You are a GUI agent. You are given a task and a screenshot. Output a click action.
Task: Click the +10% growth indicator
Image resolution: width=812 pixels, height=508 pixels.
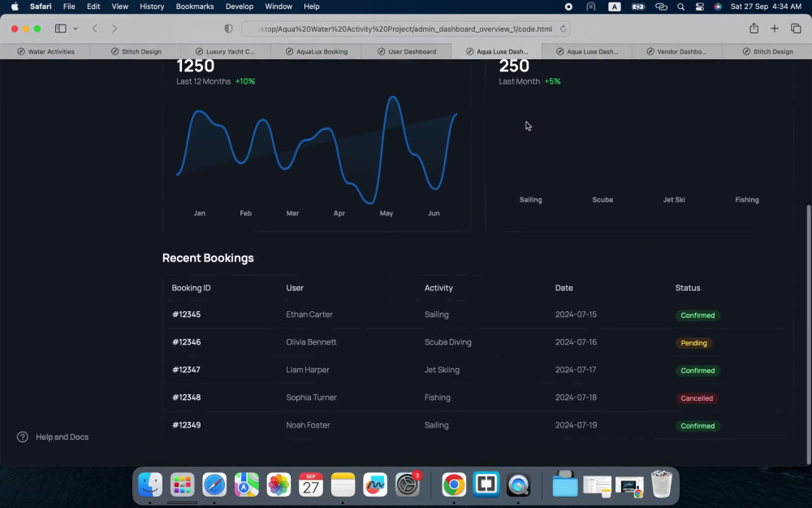(x=245, y=81)
